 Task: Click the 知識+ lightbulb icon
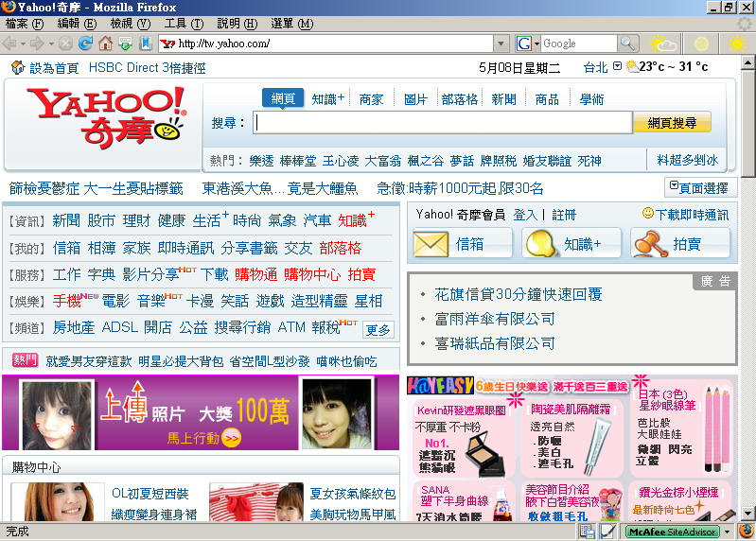[540, 244]
